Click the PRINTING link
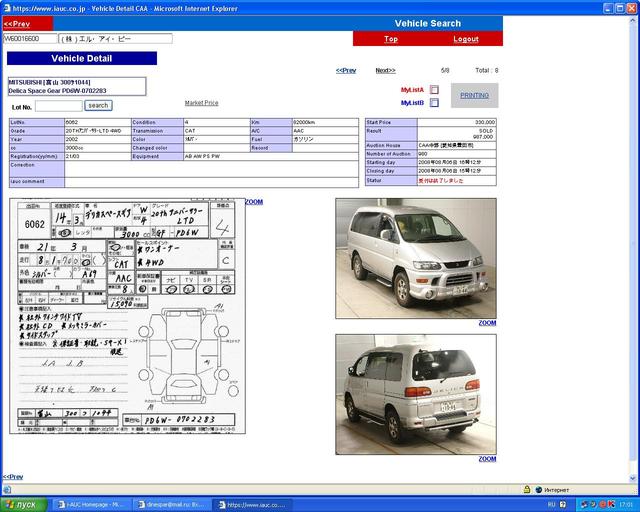The height and width of the screenshot is (512, 640). [x=474, y=95]
